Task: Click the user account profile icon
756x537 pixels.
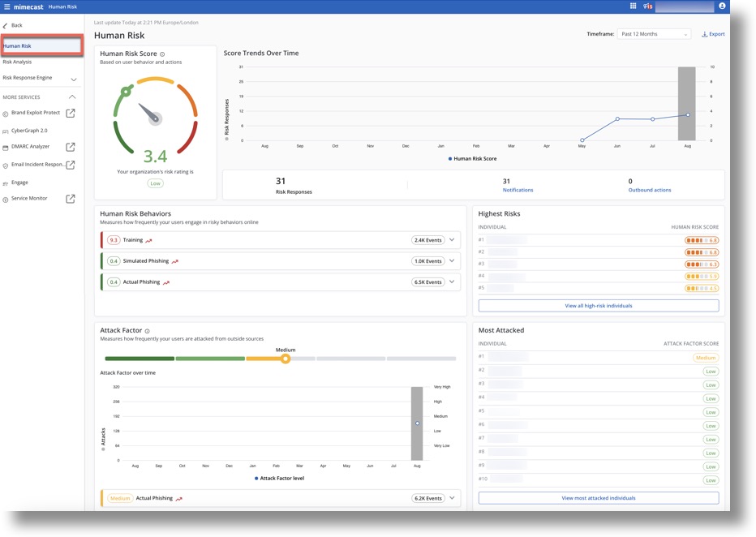Action: [722, 6]
